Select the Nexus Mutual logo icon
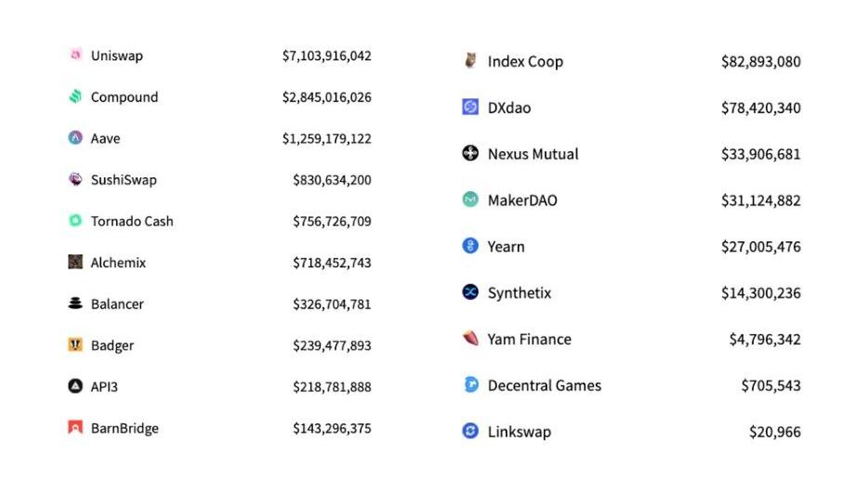The width and height of the screenshot is (868, 494). click(470, 154)
